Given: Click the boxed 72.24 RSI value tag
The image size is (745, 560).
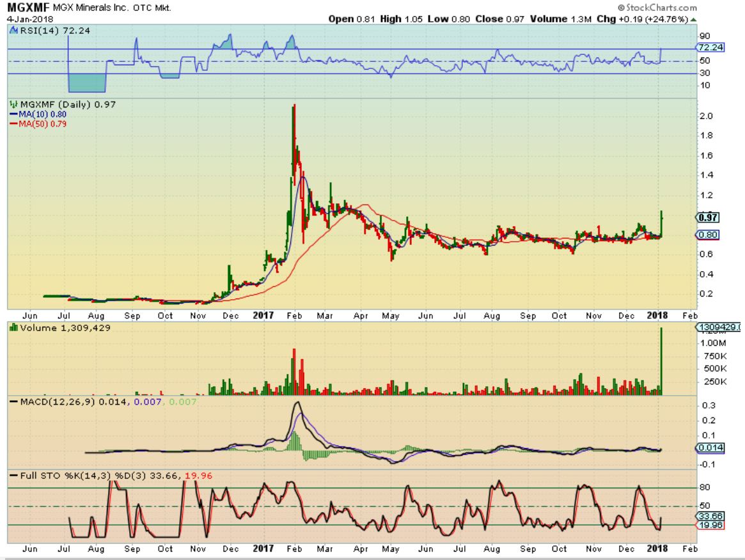Looking at the screenshot, I should pyautogui.click(x=711, y=47).
